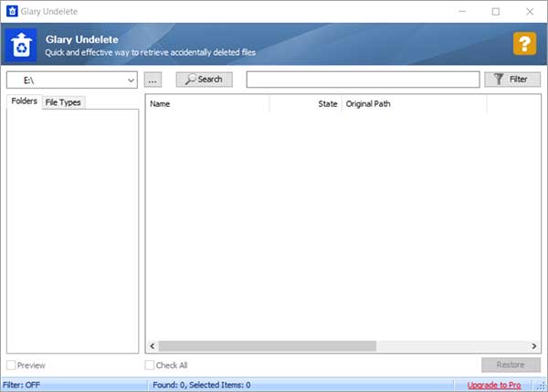Click the "Found: 0, Selected Items: 0" status

(202, 385)
